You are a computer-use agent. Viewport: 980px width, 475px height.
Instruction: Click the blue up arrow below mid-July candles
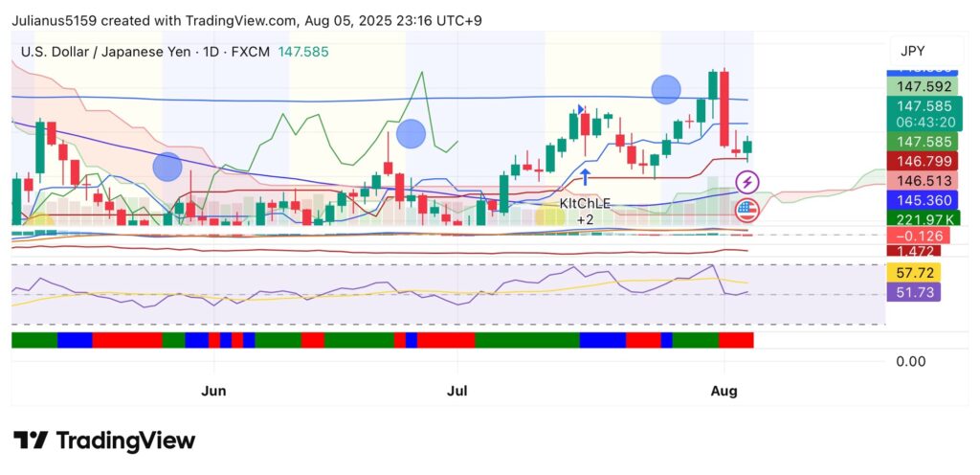point(585,176)
